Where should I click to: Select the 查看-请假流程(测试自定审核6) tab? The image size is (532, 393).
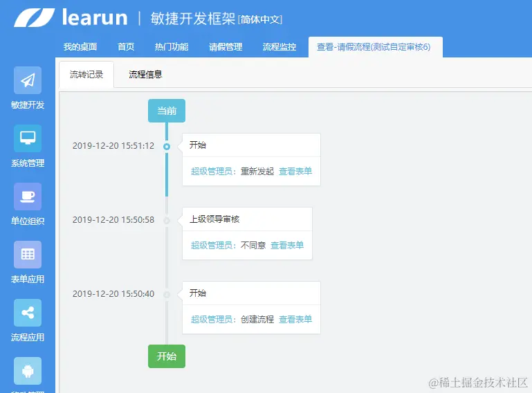[x=374, y=47]
